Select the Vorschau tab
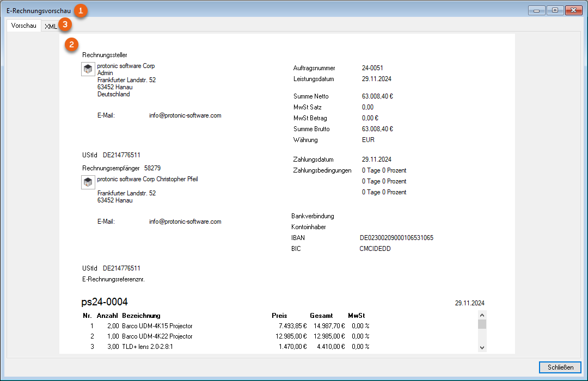Image resolution: width=588 pixels, height=381 pixels. (23, 26)
